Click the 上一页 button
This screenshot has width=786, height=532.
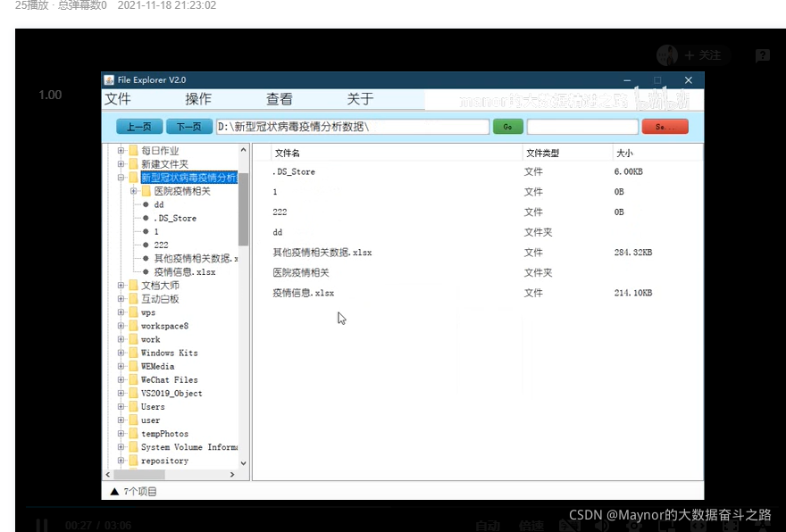(x=139, y=127)
